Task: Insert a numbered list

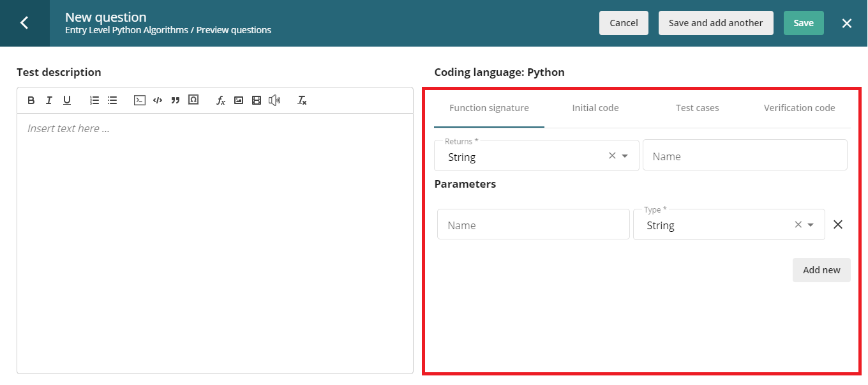Action: coord(94,100)
